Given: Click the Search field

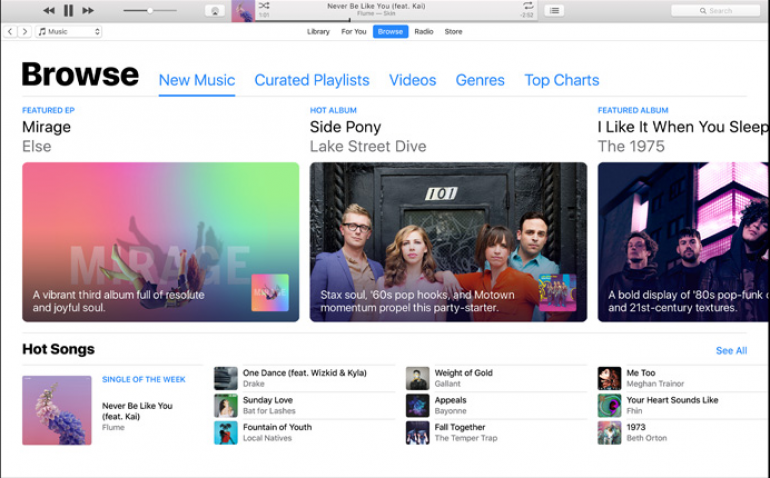Looking at the screenshot, I should (x=715, y=11).
